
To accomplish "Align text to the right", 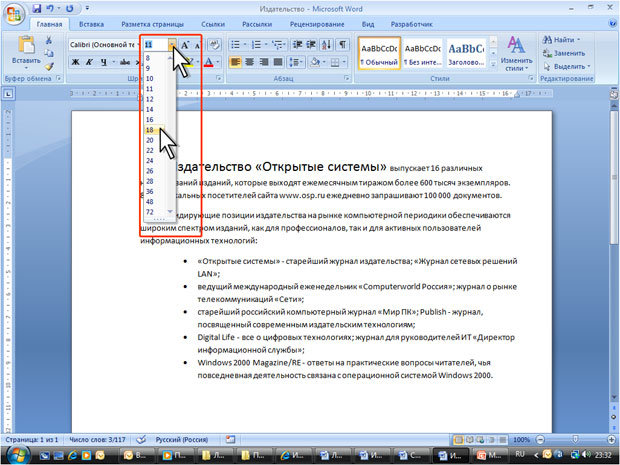I will [264, 62].
